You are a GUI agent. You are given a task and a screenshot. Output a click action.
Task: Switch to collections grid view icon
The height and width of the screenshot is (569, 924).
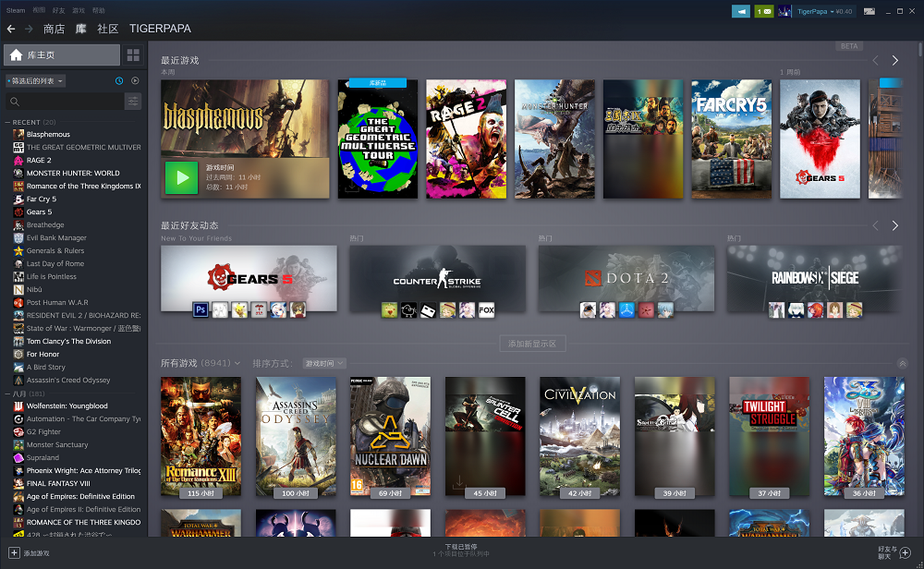click(x=133, y=54)
